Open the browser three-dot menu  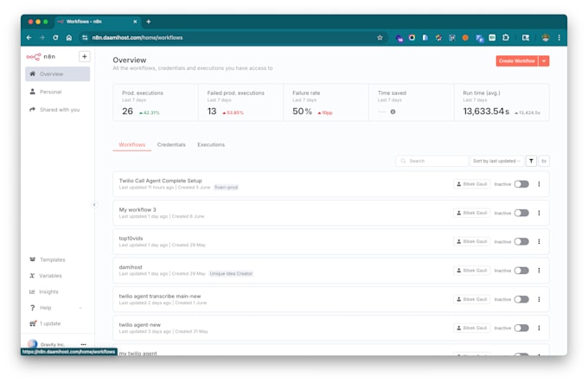pyautogui.click(x=559, y=37)
